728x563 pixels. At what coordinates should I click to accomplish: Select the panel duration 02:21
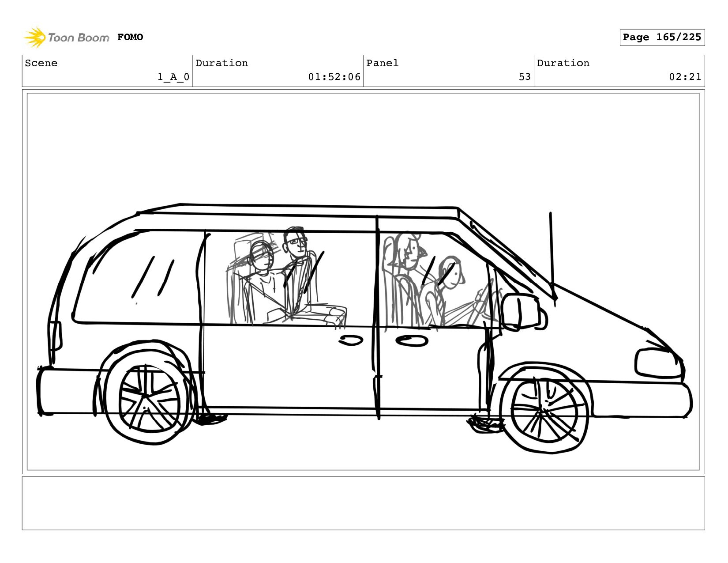click(685, 77)
